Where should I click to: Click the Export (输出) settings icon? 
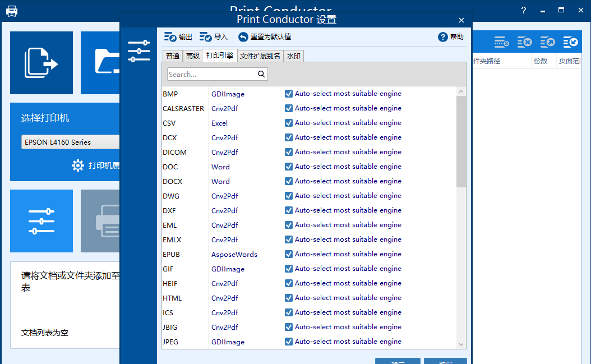[x=170, y=37]
